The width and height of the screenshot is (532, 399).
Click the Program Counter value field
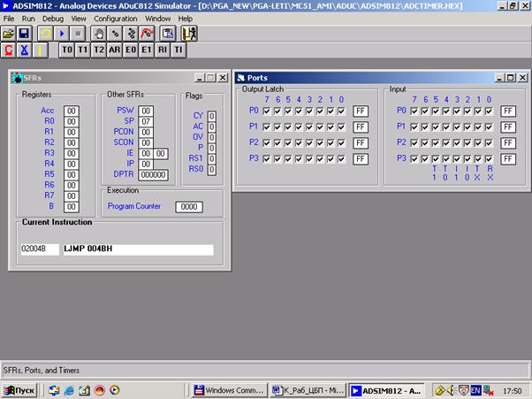[x=189, y=207]
